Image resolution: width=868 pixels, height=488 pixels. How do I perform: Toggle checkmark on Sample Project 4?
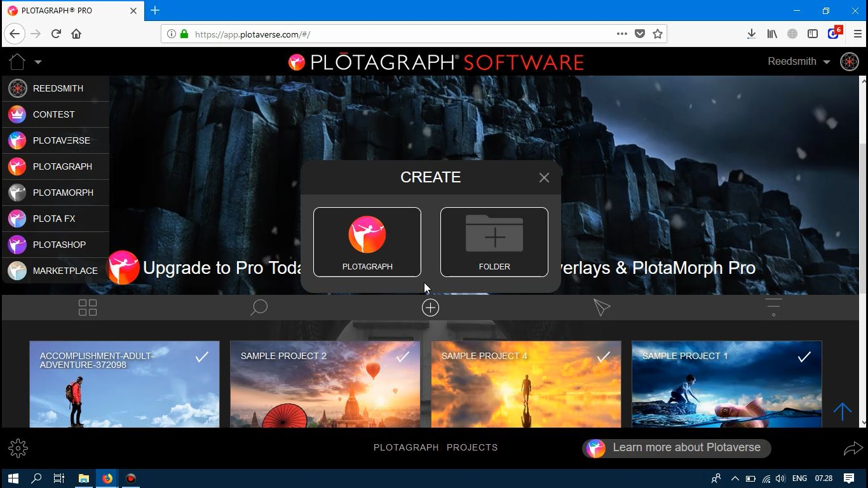(x=604, y=357)
